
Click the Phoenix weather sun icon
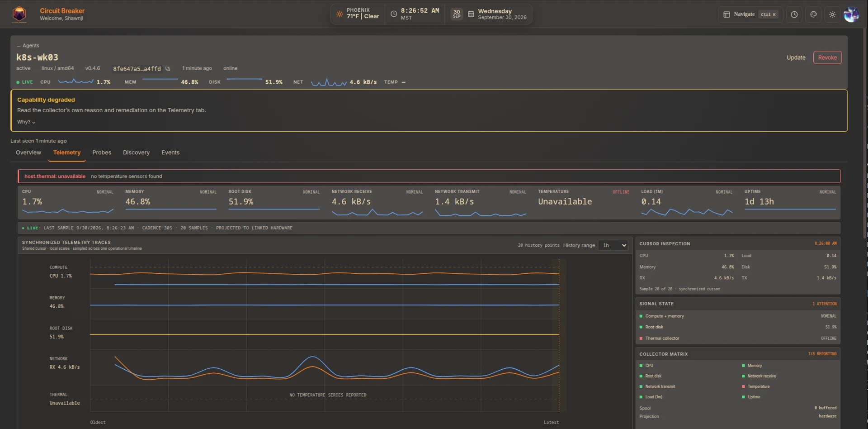tap(340, 14)
